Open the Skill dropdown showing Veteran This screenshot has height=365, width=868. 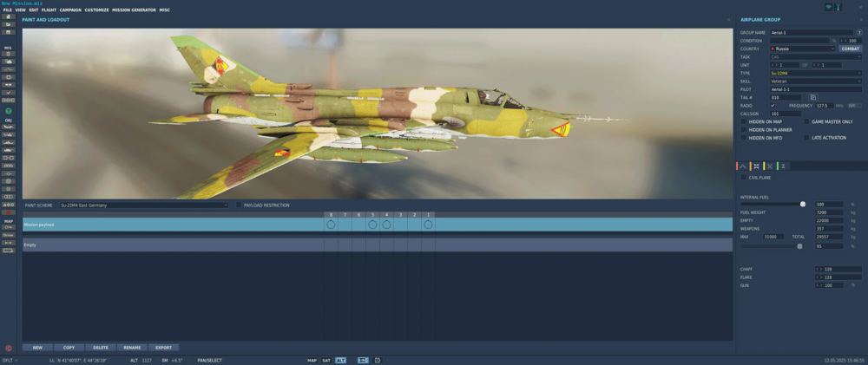point(816,81)
